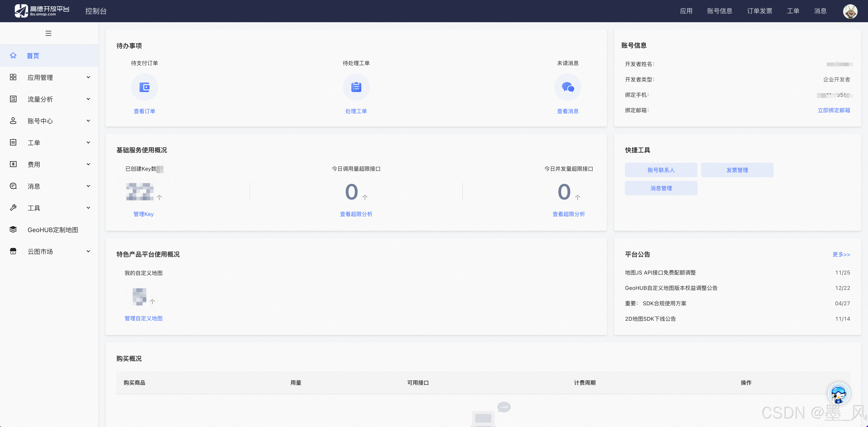The image size is (868, 427).
Task: Open the 2D地图SDK下线公告 announcement
Action: coord(650,319)
